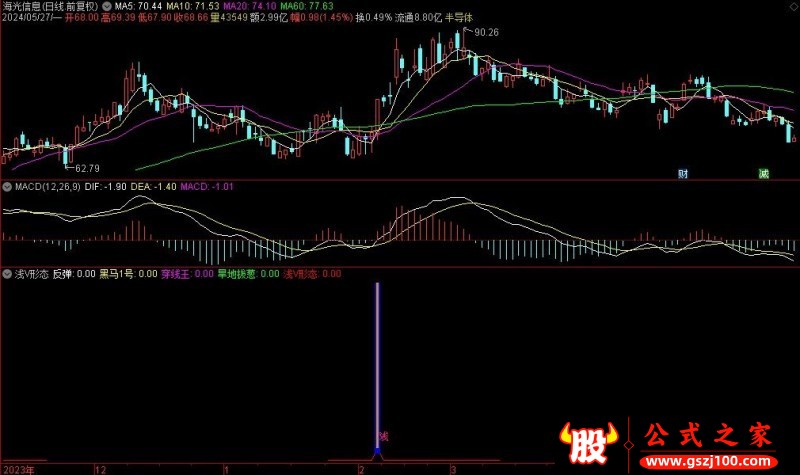Select the 浅 signal label on spike

pyautogui.click(x=384, y=436)
